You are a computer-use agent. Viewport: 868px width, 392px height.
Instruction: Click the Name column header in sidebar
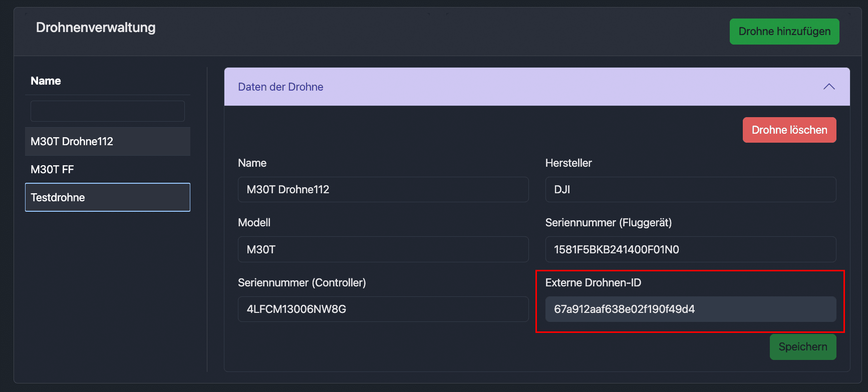pos(46,81)
